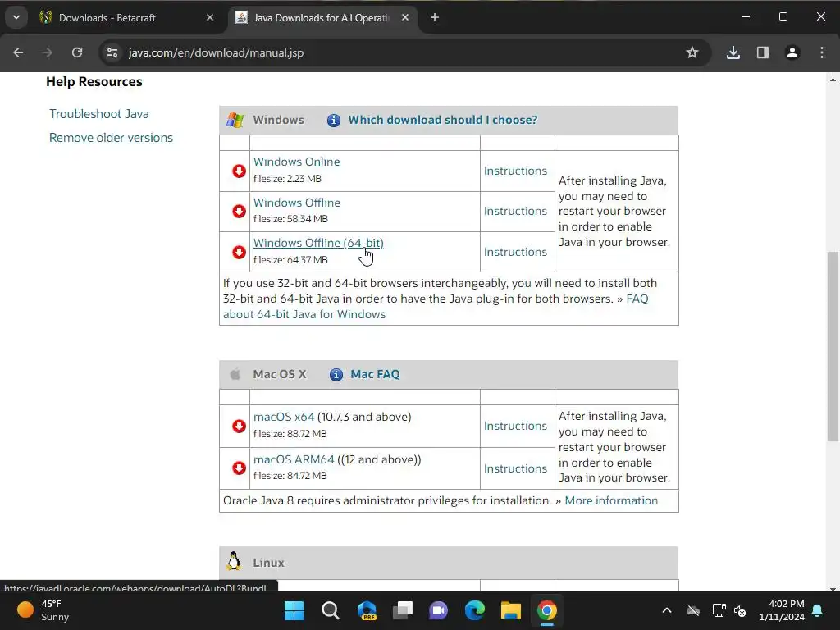Open Instructions for macOS ARM64

[x=515, y=468]
